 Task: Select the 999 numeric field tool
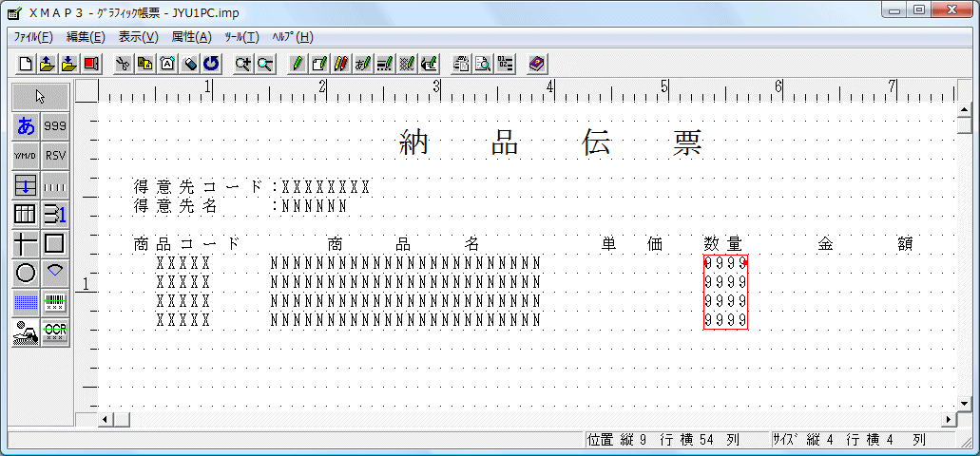click(56, 126)
